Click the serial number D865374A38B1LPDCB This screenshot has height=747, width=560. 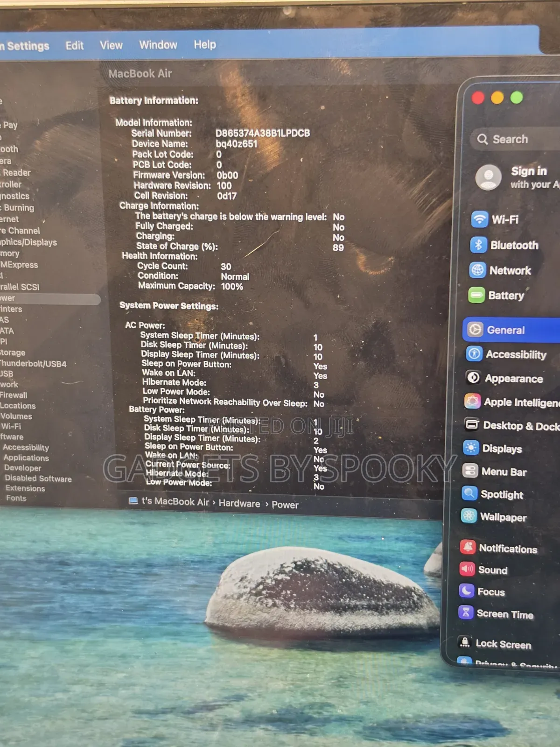tap(263, 133)
